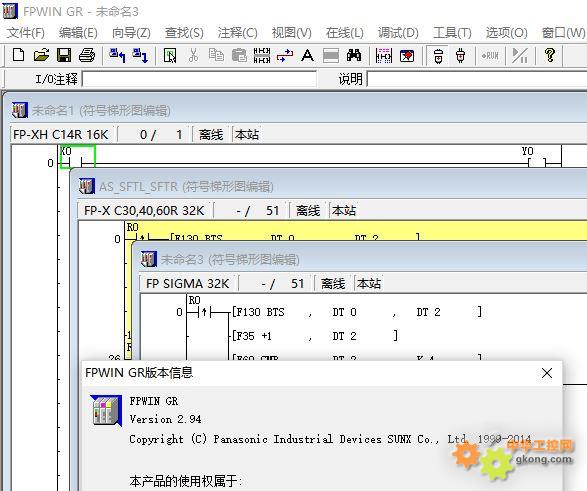Click the scissors cut icon
Image resolution: width=587 pixels, height=491 pixels.
[193, 55]
